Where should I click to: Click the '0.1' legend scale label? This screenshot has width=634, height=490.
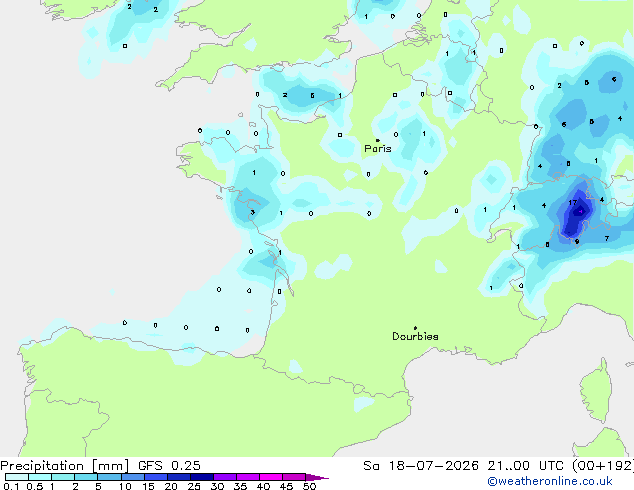[x=11, y=486]
